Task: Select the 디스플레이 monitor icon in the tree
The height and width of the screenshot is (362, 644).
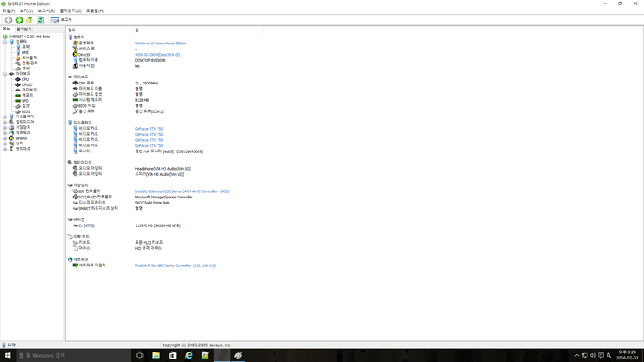Action: (11, 117)
